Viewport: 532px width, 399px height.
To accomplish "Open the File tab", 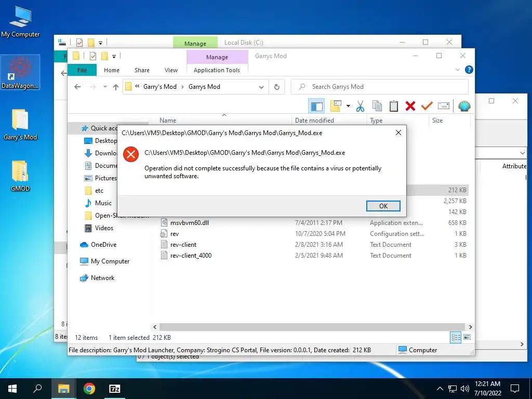I will [82, 70].
